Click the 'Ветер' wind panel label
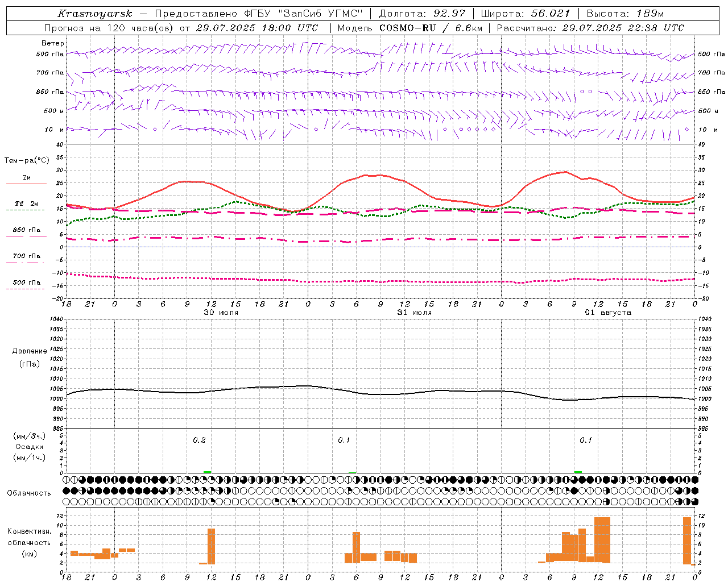The height and width of the screenshot is (582, 728). tap(53, 43)
